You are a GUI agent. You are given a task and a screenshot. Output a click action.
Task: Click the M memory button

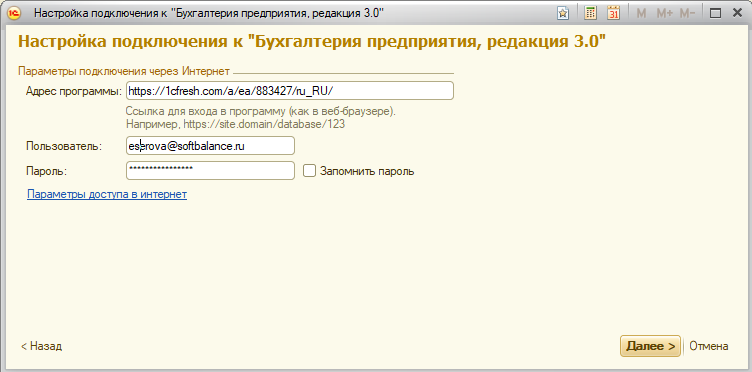tap(641, 13)
